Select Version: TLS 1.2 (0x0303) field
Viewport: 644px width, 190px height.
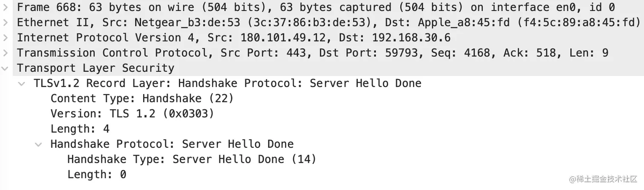point(132,114)
